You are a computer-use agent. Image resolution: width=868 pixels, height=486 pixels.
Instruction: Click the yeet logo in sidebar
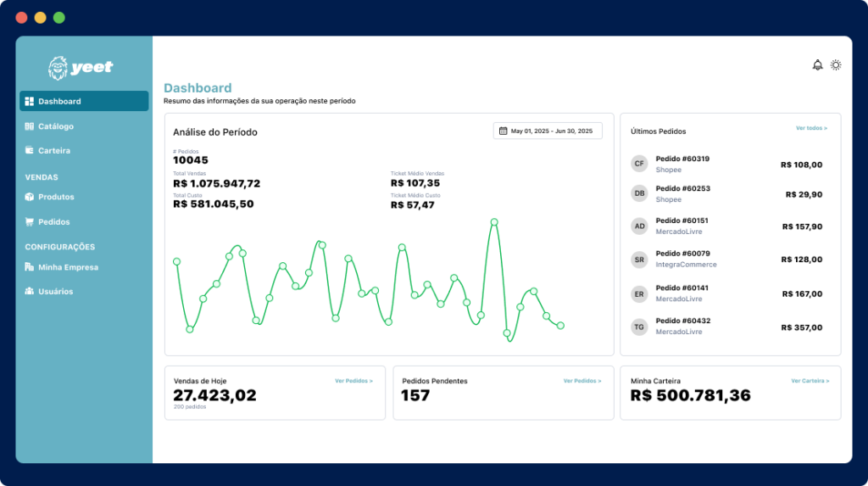(81, 68)
